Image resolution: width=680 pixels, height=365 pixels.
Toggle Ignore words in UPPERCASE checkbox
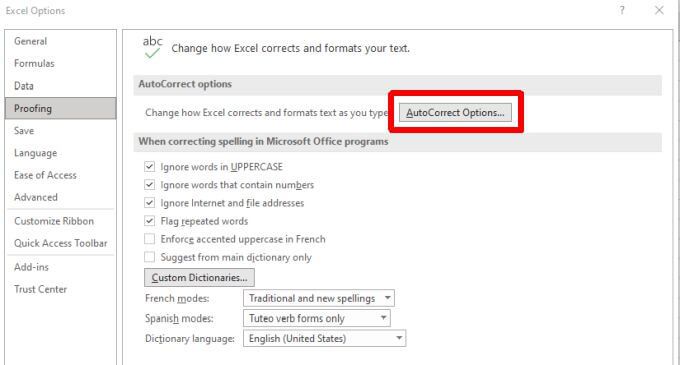coord(150,166)
